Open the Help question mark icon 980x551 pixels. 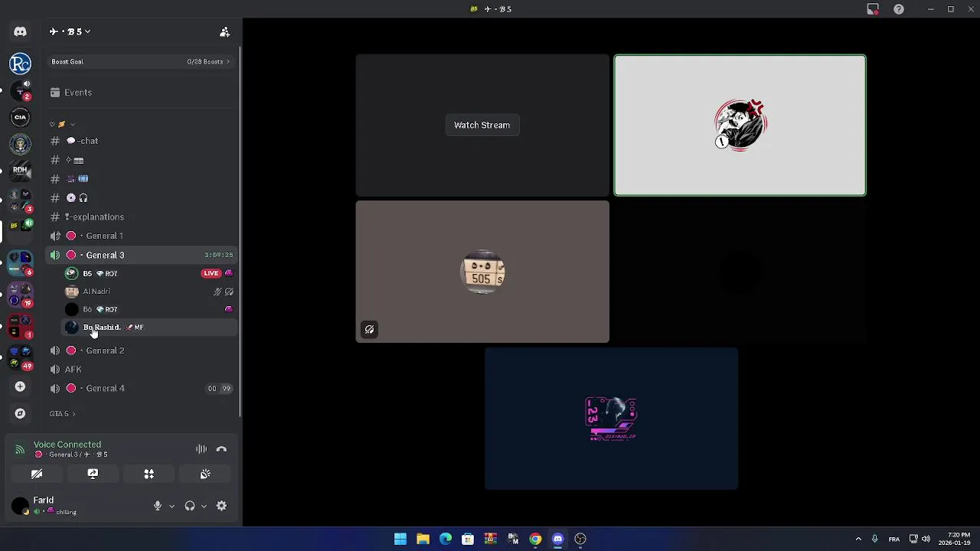click(899, 9)
